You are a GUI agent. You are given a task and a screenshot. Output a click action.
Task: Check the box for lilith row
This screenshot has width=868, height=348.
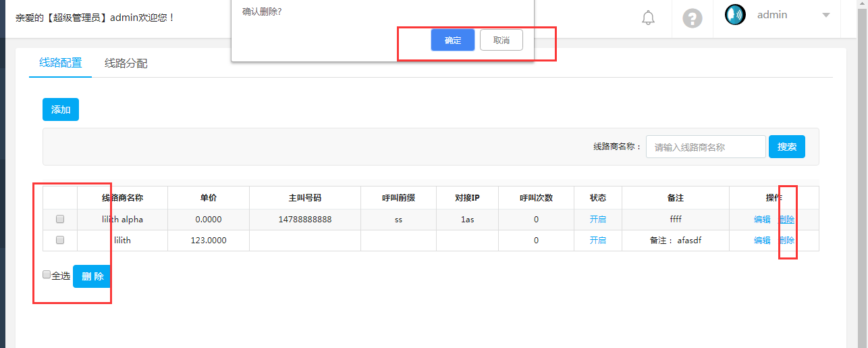(60, 241)
